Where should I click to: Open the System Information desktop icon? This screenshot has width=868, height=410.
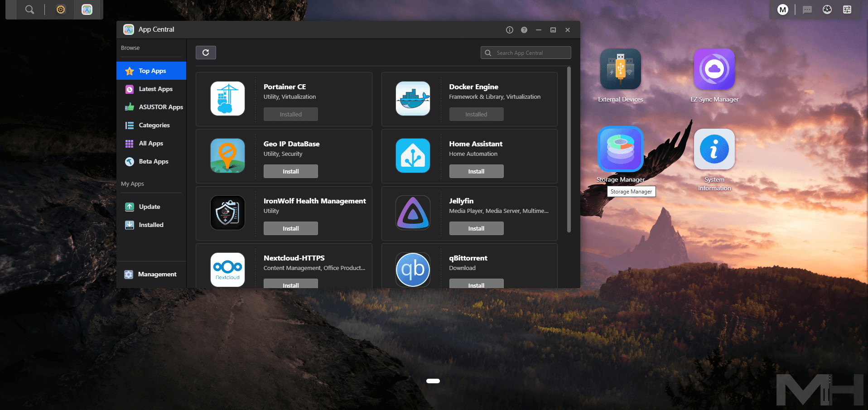(x=714, y=149)
